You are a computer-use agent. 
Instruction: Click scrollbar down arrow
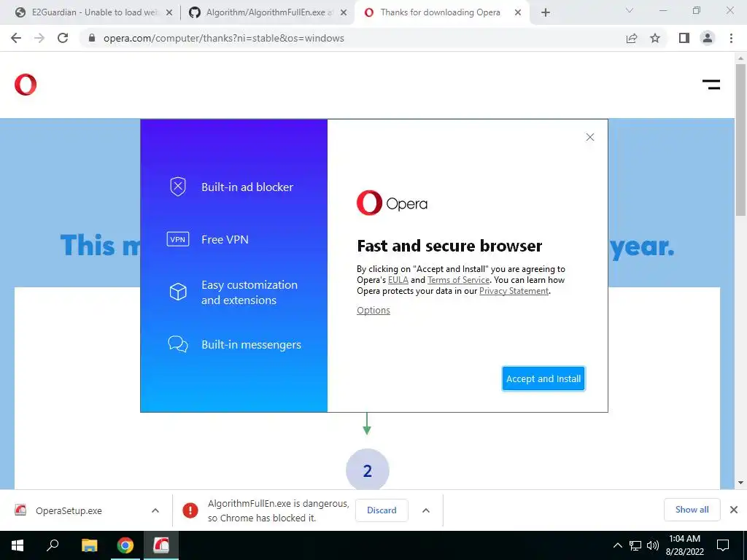[x=740, y=483]
